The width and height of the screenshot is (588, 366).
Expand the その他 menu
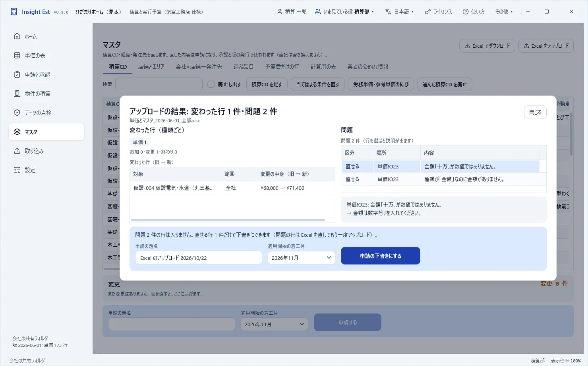point(504,12)
